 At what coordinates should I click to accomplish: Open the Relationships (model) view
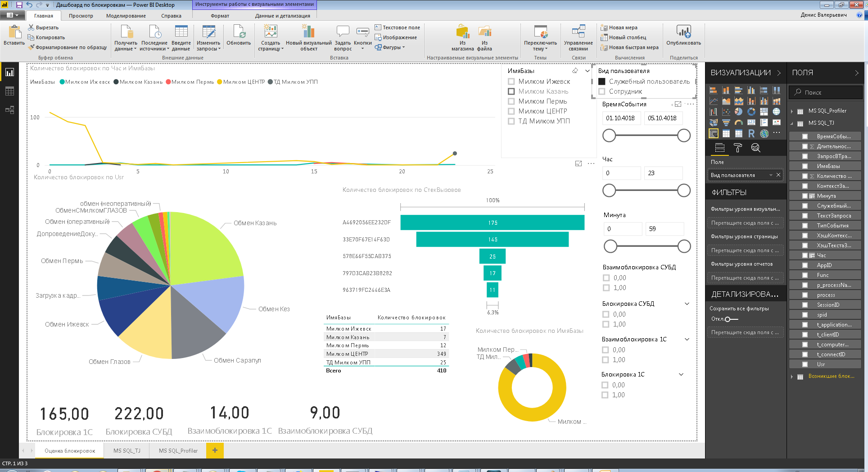(x=9, y=110)
